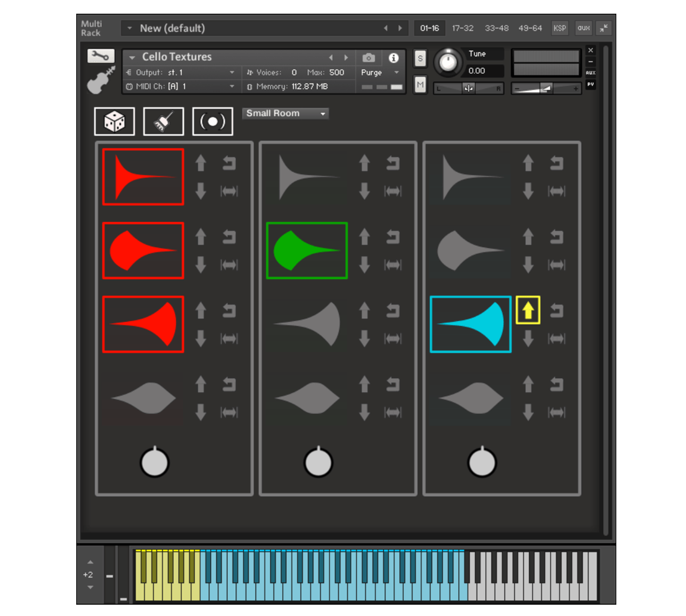Click the Tune knob
The height and width of the screenshot is (616, 686).
(x=448, y=62)
